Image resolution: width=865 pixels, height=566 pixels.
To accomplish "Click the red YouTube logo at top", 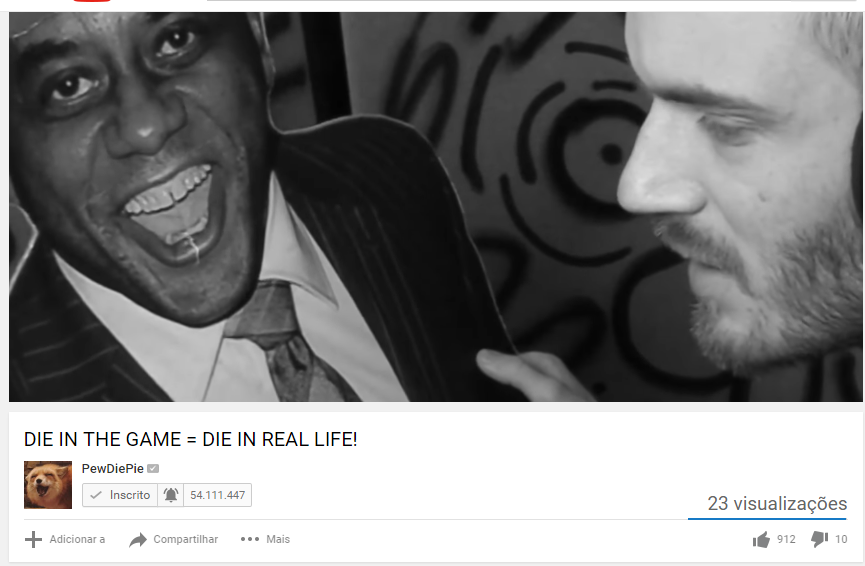I will click(x=92, y=1).
